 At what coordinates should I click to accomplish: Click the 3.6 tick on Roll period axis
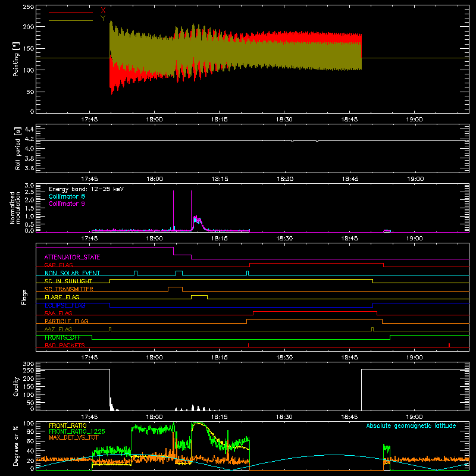click(29, 168)
